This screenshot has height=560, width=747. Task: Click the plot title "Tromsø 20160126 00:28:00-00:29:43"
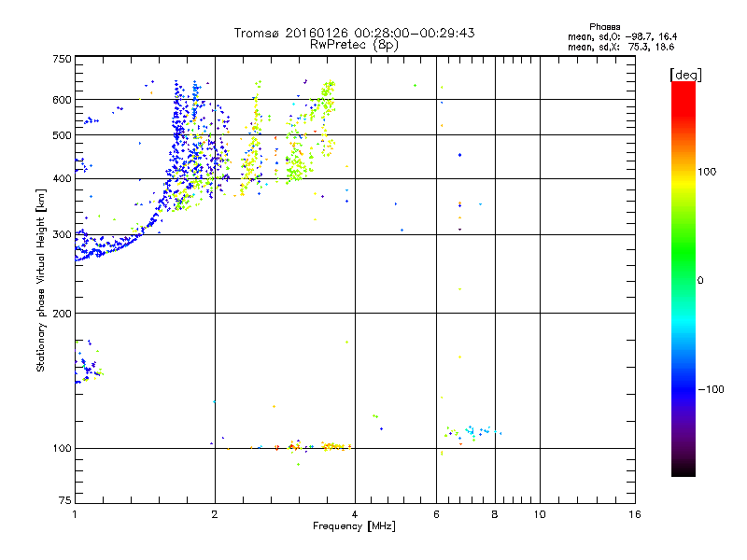pos(354,33)
